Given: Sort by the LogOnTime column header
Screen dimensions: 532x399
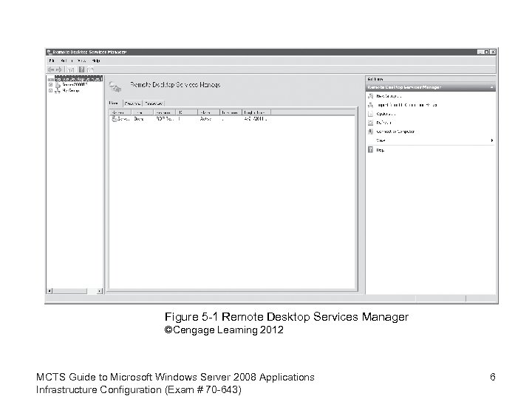Looking at the screenshot, I should [x=256, y=112].
